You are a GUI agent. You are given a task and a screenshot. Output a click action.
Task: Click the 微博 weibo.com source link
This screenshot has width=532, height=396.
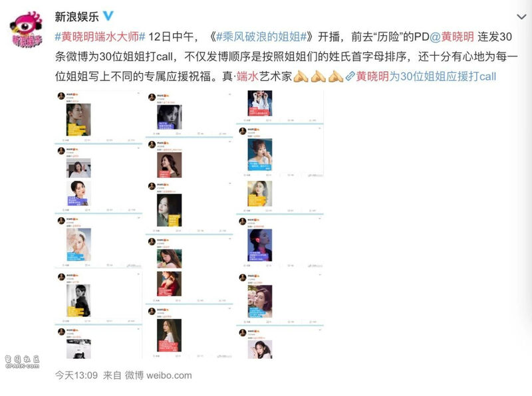[158, 375]
